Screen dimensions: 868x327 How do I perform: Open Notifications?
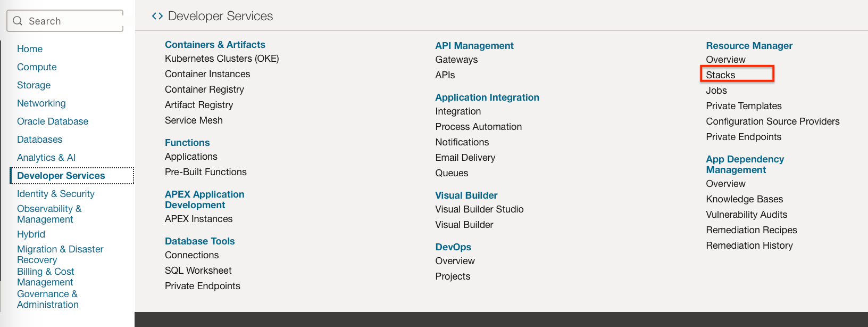pyautogui.click(x=462, y=142)
